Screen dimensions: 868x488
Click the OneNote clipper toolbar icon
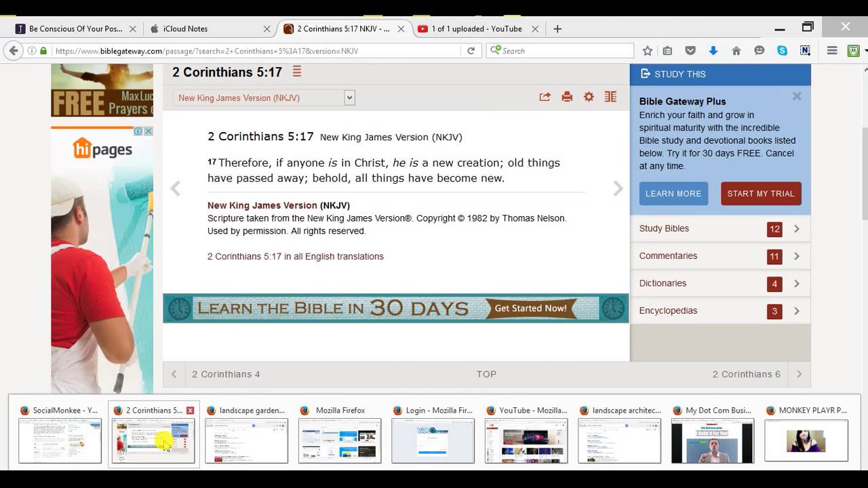805,51
